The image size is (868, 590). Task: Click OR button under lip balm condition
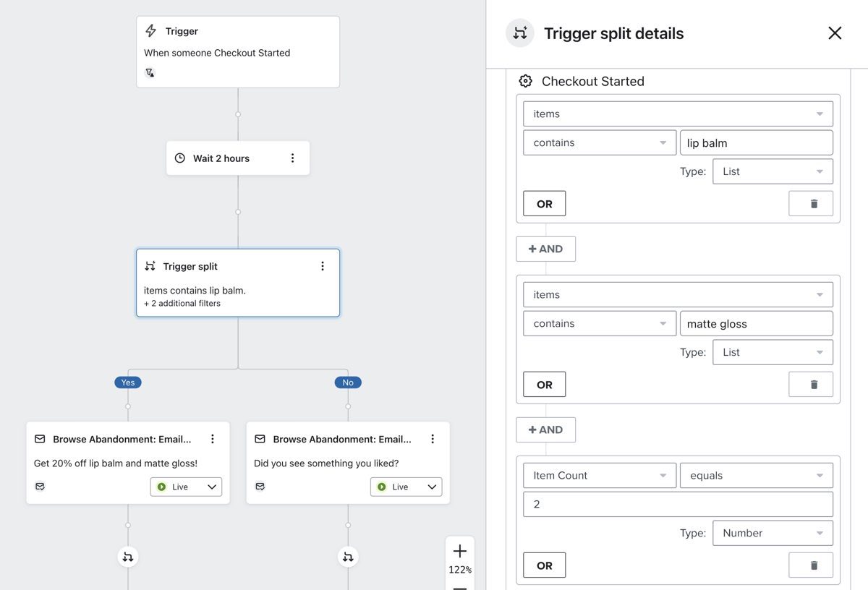(544, 204)
